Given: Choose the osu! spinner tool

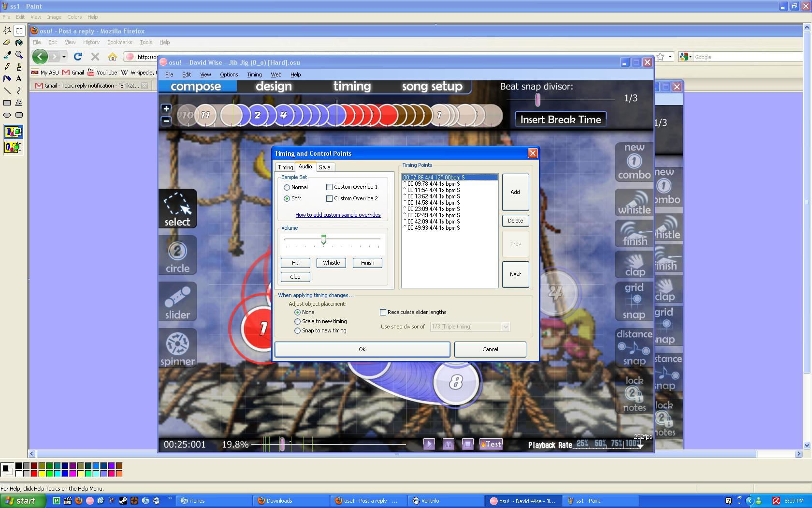Looking at the screenshot, I should [x=177, y=348].
